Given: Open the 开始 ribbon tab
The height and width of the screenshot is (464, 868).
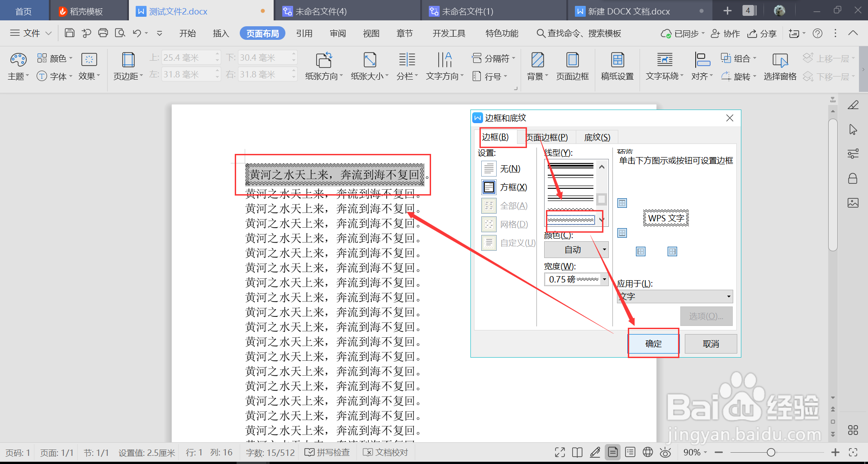Looking at the screenshot, I should point(187,33).
